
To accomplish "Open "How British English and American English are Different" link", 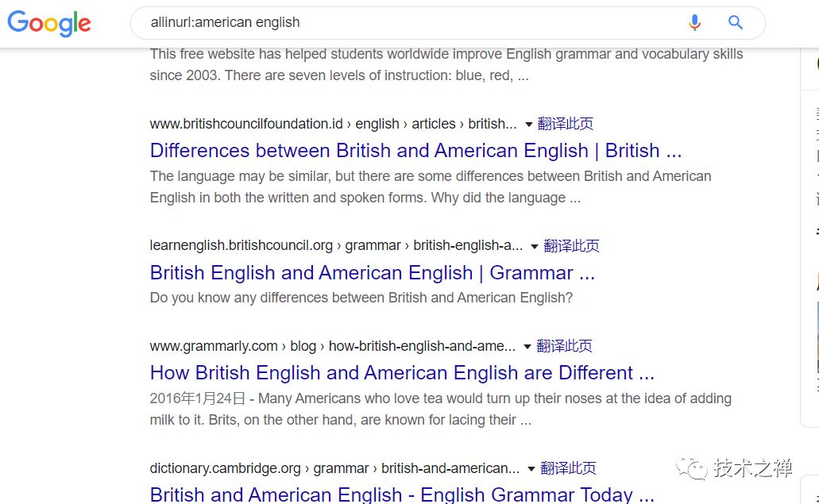I will coord(402,373).
